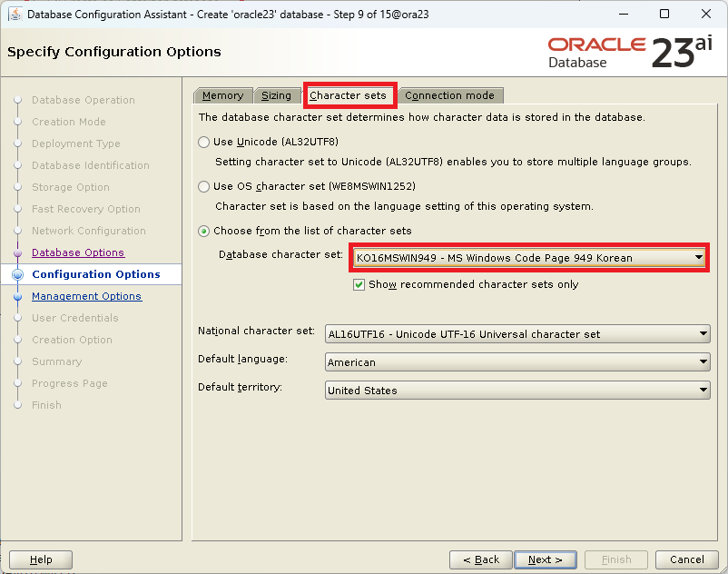Select the Character sets tab
The image size is (728, 574).
click(348, 95)
